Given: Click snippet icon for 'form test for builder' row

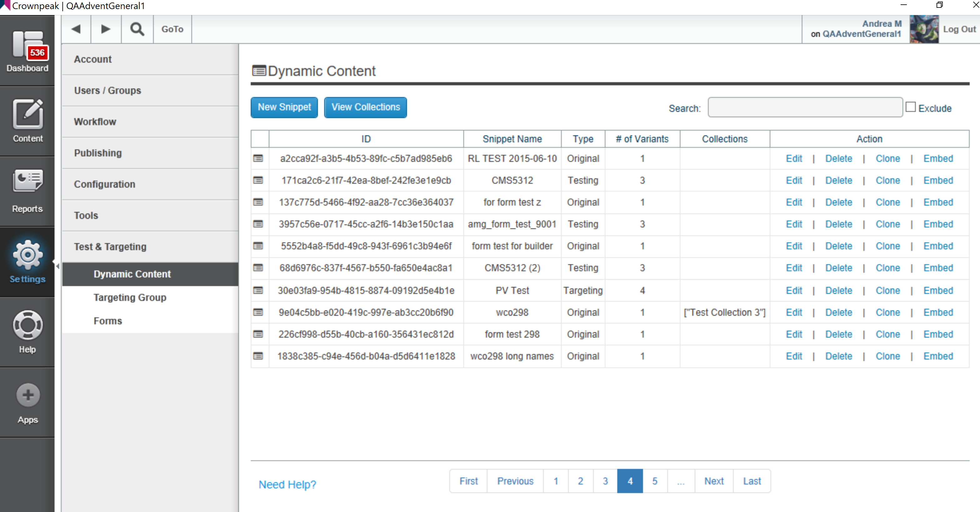Looking at the screenshot, I should click(x=258, y=246).
